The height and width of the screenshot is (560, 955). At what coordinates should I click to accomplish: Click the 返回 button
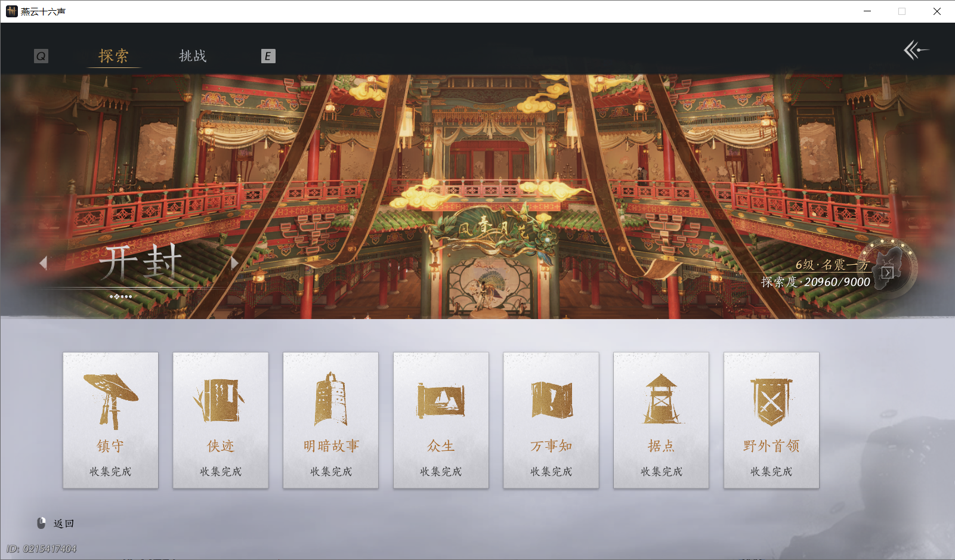click(x=63, y=523)
